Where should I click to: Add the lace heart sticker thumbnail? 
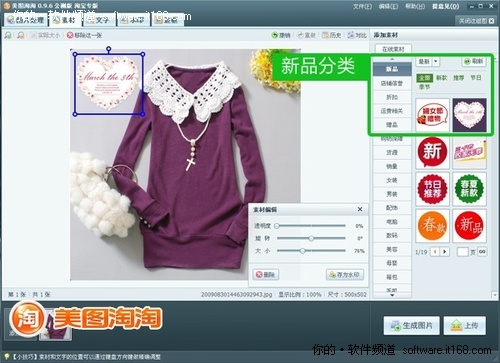(469, 115)
